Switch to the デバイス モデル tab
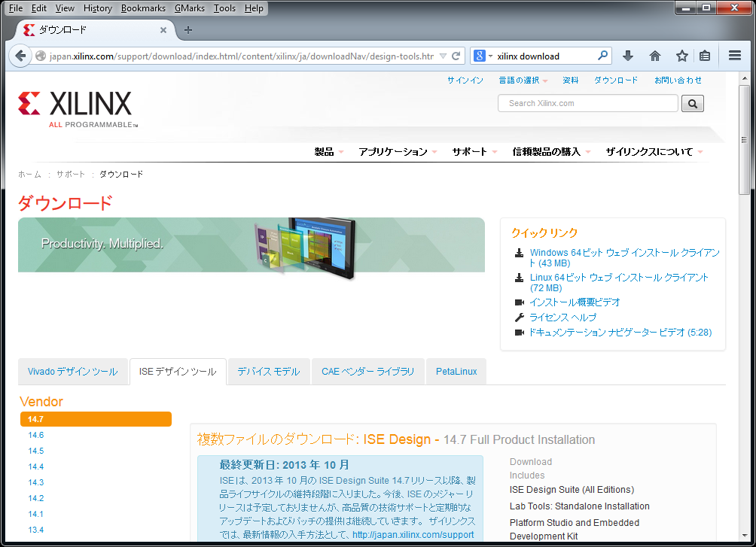The width and height of the screenshot is (756, 547). point(269,372)
